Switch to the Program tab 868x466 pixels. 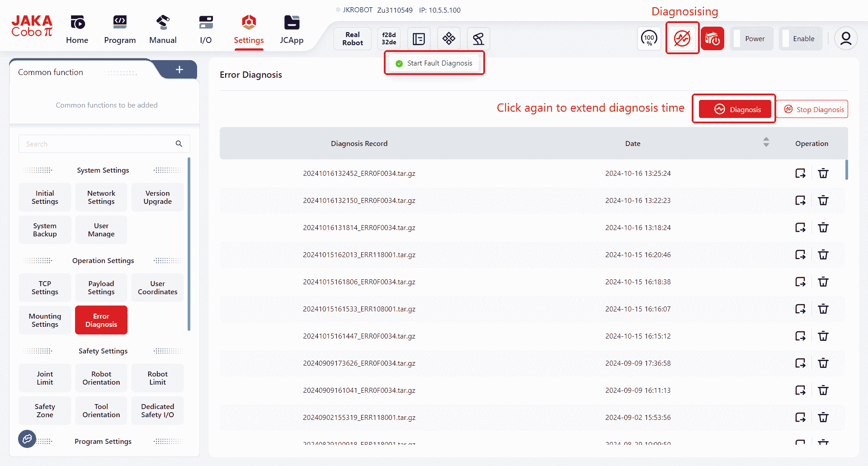coord(120,30)
